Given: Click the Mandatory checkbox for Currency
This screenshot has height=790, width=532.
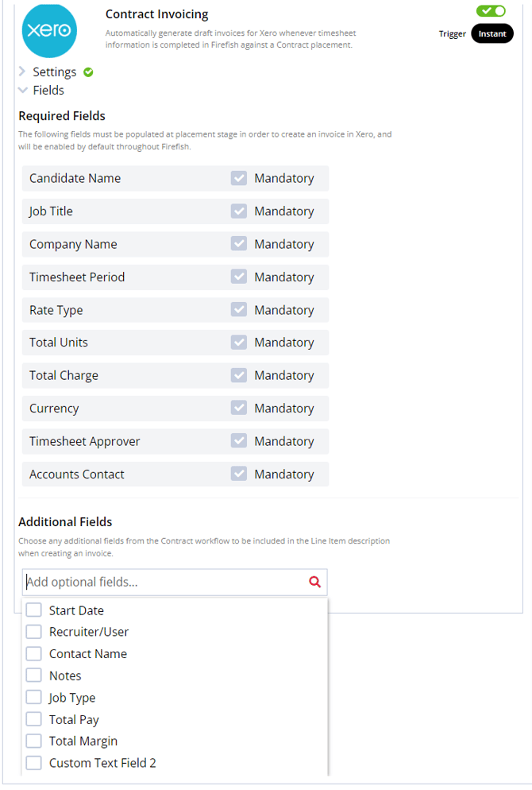Looking at the screenshot, I should point(239,408).
